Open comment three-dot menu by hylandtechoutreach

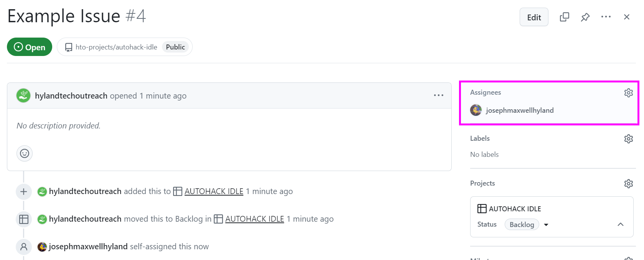pyautogui.click(x=438, y=95)
